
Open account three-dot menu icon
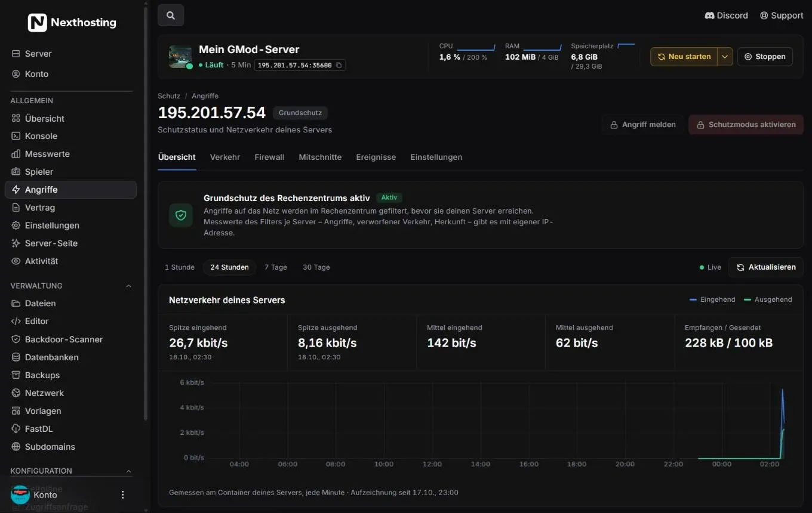point(123,495)
